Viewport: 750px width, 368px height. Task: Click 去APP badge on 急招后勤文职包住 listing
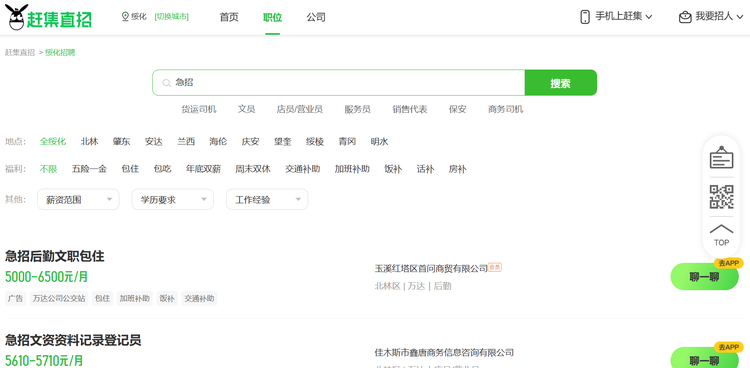[728, 263]
